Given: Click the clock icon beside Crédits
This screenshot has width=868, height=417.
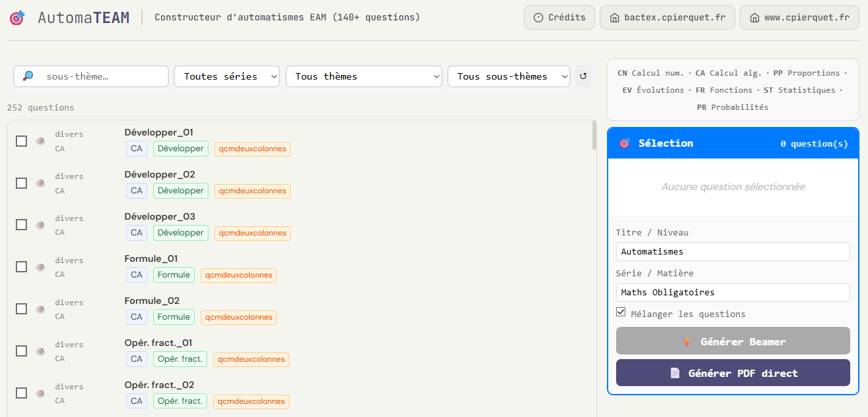Looking at the screenshot, I should coord(539,18).
